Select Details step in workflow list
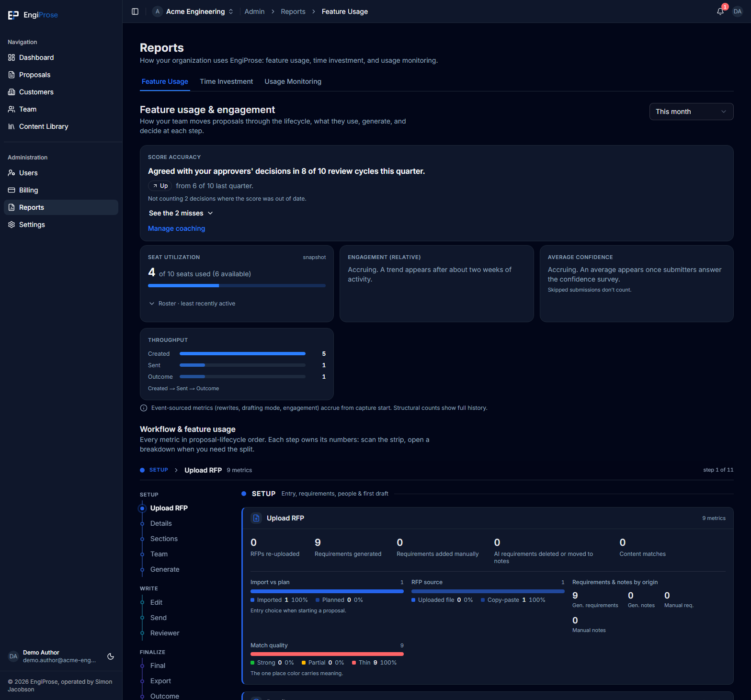Image resolution: width=751 pixels, height=700 pixels. (x=161, y=523)
